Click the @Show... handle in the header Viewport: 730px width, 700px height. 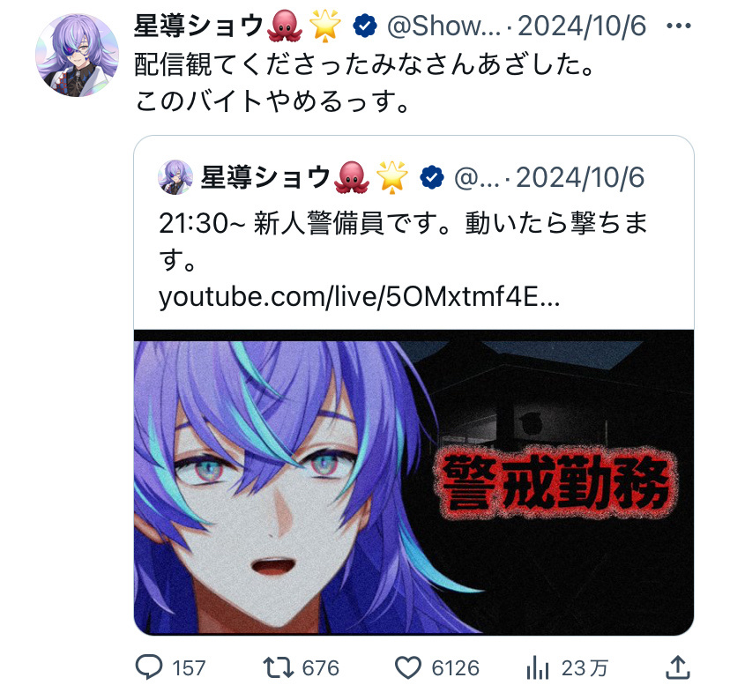click(443, 26)
